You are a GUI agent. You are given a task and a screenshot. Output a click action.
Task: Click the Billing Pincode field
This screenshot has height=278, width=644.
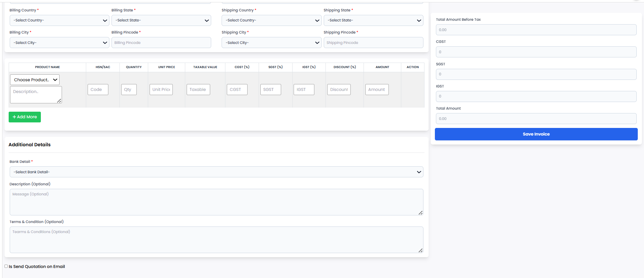coord(161,43)
